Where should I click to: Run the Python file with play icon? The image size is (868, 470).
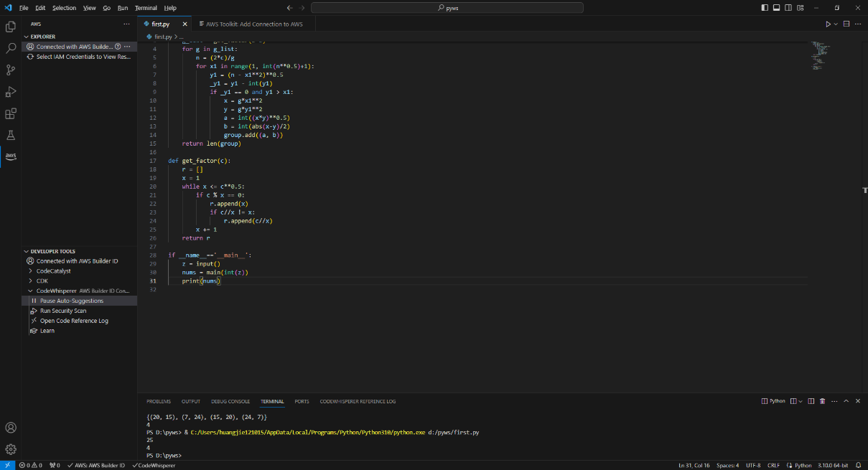click(828, 24)
